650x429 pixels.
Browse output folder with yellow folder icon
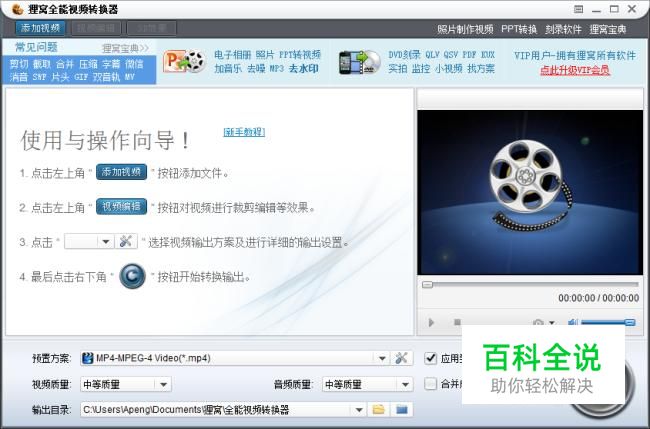[x=378, y=410]
